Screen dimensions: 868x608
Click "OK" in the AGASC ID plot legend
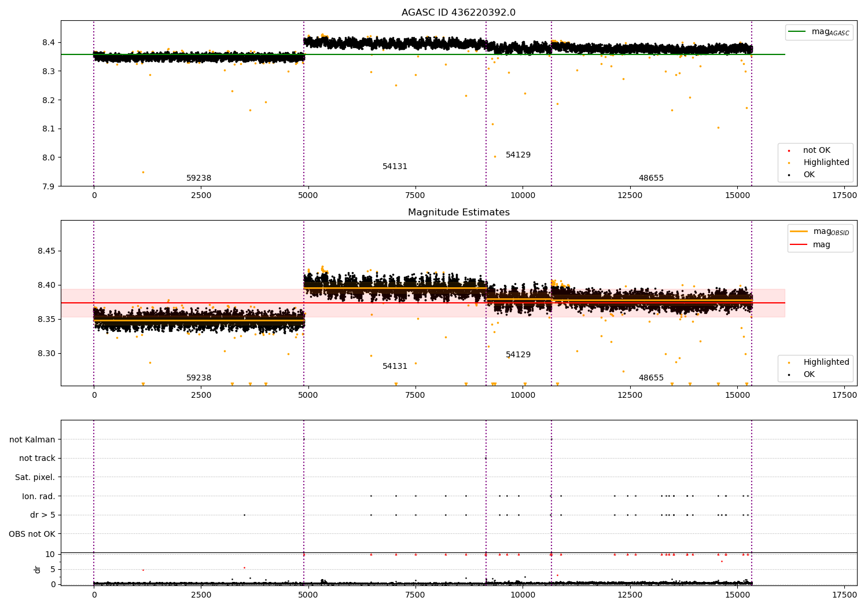coord(808,175)
